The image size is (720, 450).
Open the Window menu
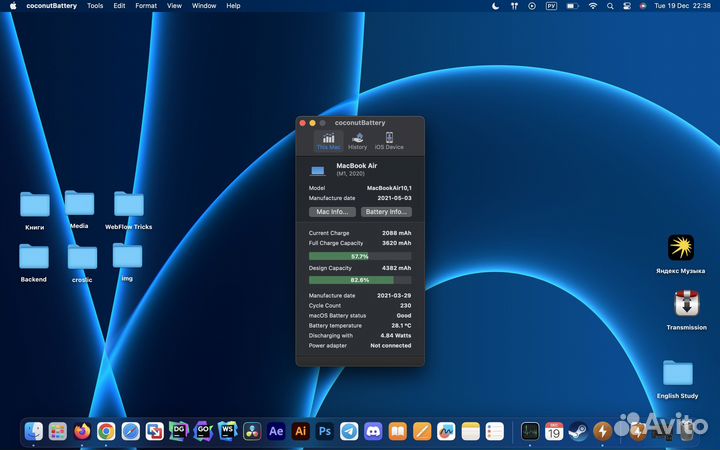204,6
